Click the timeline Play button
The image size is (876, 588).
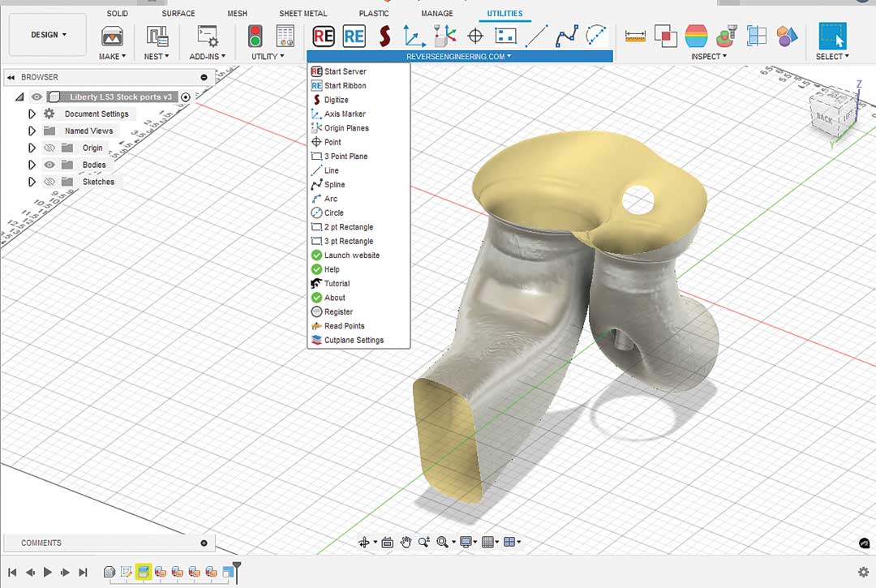[48, 572]
